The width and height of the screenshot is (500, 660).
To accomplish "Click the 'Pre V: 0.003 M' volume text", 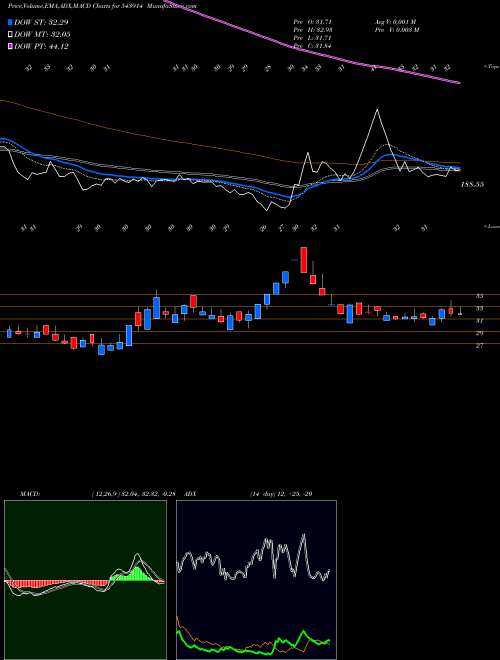I will click(x=396, y=30).
